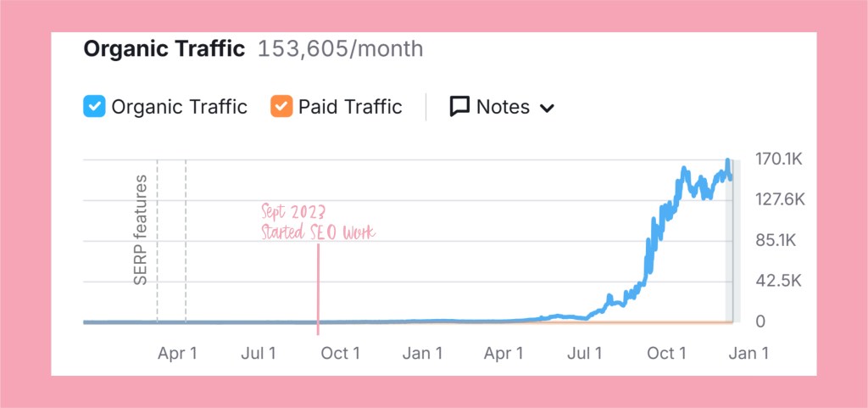Viewport: 868px width, 408px height.
Task: Click the peak of the blue traffic line
Action: [x=727, y=160]
